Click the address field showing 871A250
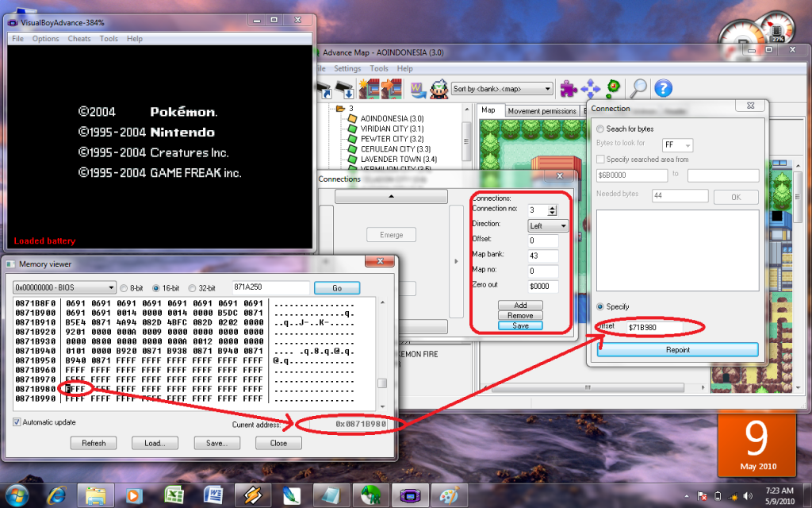Image resolution: width=812 pixels, height=508 pixels. [x=271, y=287]
